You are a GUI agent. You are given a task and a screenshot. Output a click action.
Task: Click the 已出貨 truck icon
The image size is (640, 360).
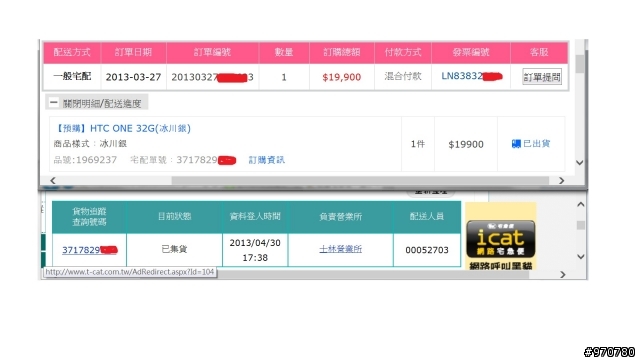tap(516, 144)
